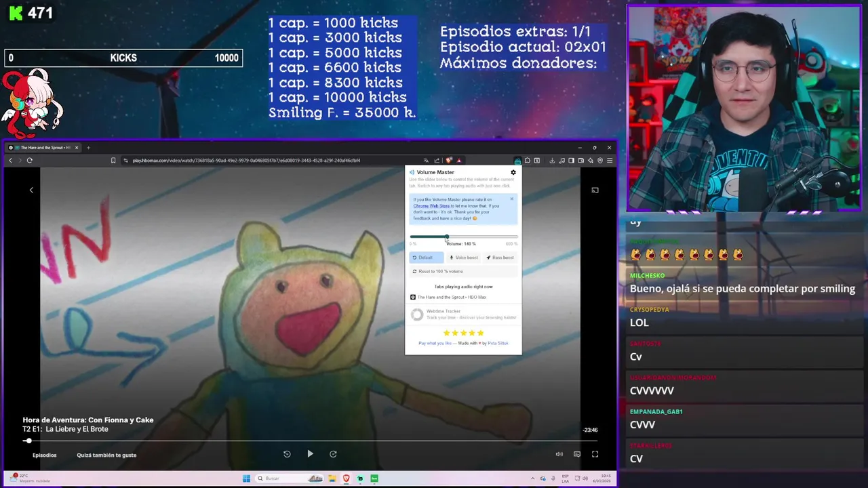Click CRYSOPEDYA username in chat

pyautogui.click(x=650, y=310)
